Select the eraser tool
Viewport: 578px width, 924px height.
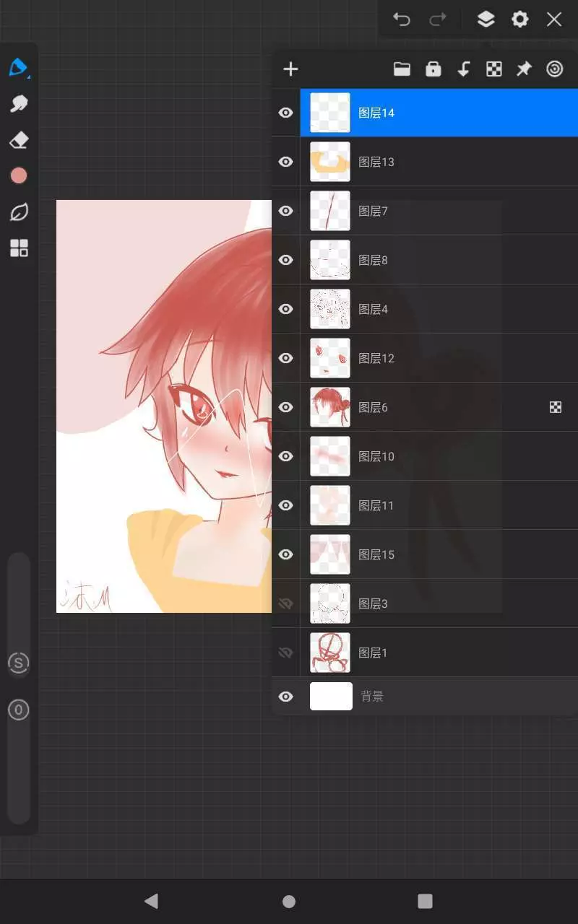pos(19,140)
